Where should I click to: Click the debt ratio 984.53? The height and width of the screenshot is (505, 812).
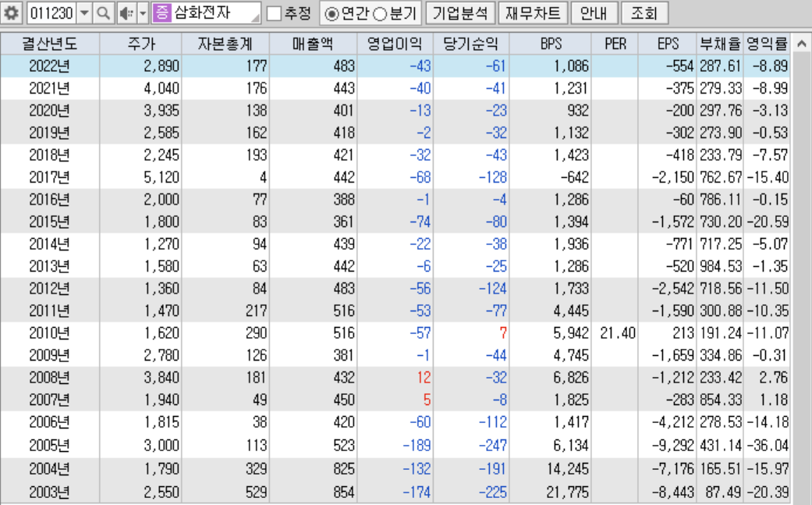pyautogui.click(x=721, y=266)
